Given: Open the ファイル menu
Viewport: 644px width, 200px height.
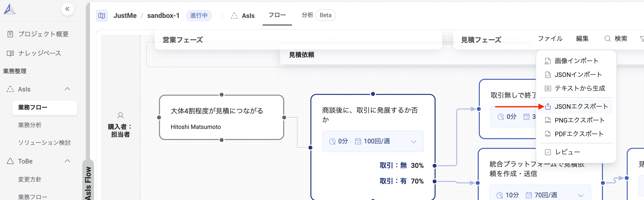Looking at the screenshot, I should point(550,38).
